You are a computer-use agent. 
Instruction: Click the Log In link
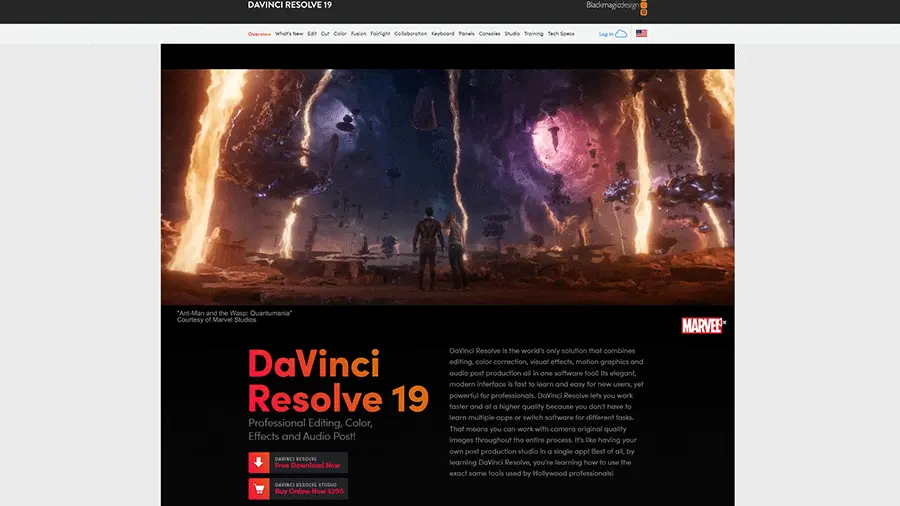click(606, 34)
